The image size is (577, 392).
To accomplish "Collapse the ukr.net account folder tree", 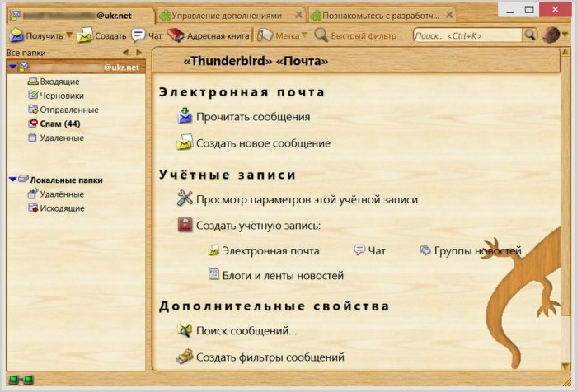I will tap(12, 66).
